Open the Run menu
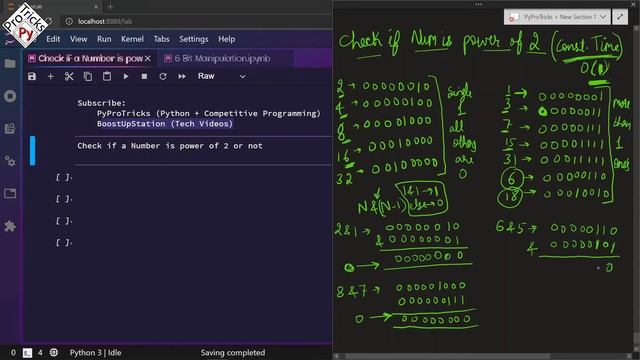 pyautogui.click(x=104, y=39)
